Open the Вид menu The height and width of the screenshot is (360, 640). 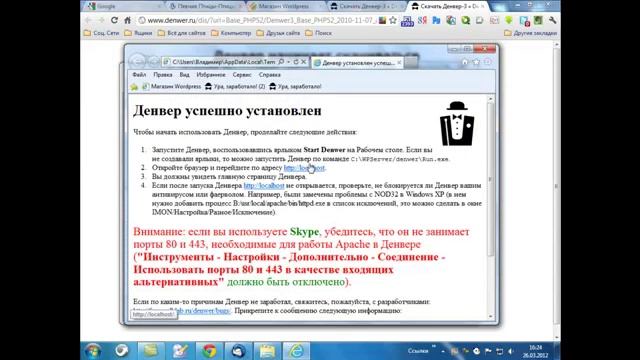184,75
